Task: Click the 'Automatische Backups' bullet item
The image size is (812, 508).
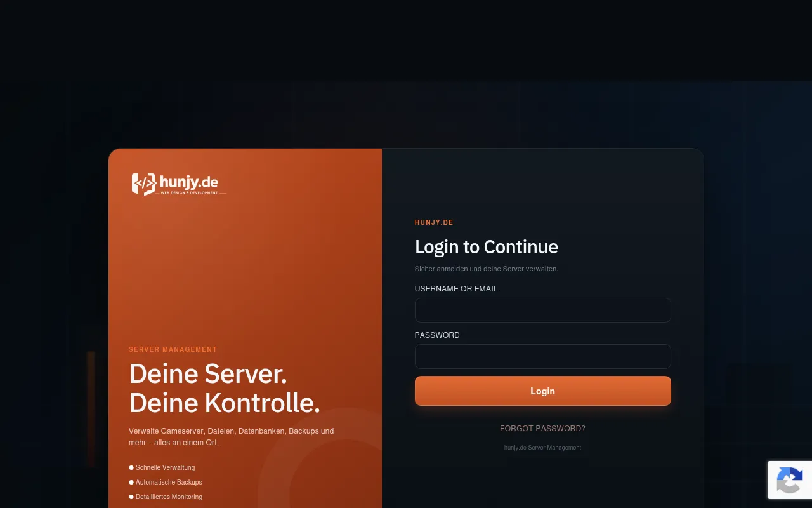Action: (x=166, y=483)
